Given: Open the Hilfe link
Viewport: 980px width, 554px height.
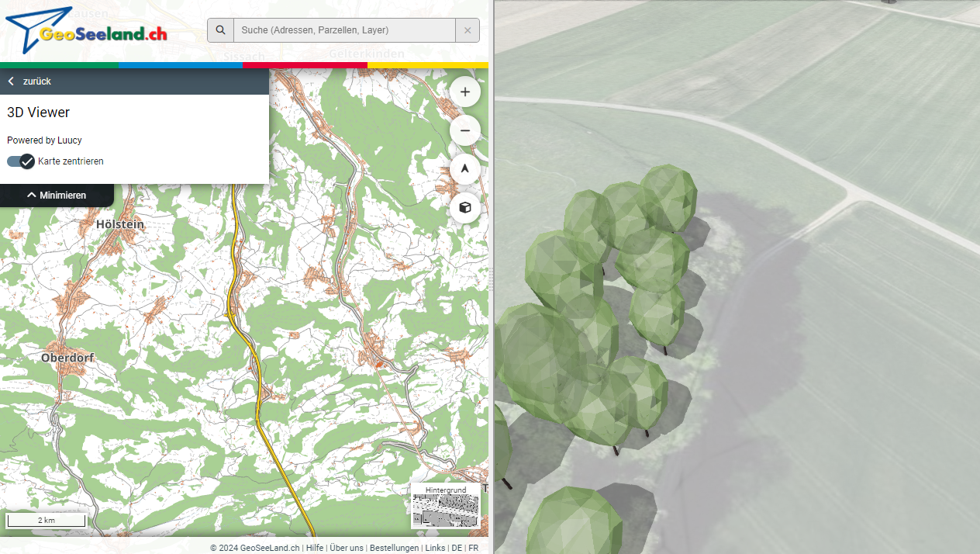Looking at the screenshot, I should pos(315,548).
